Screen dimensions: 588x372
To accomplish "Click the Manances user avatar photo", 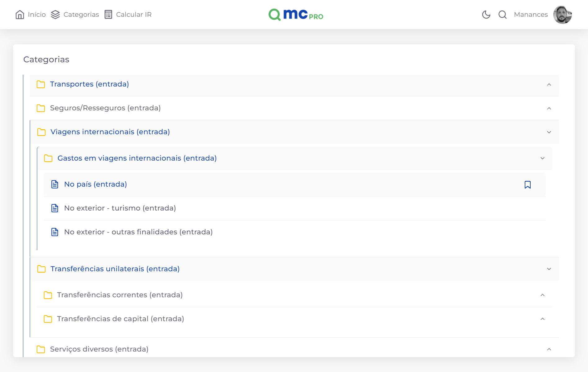I will coord(562,15).
